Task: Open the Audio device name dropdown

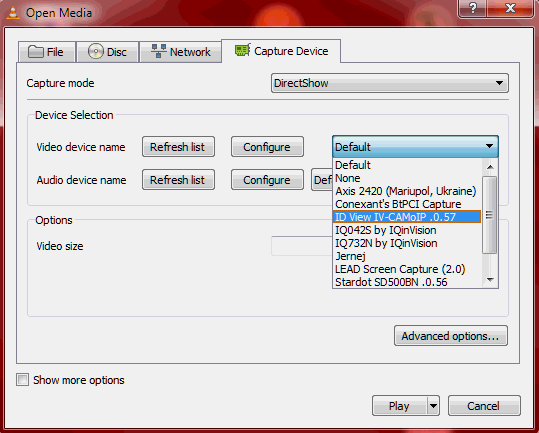Action: pyautogui.click(x=322, y=180)
